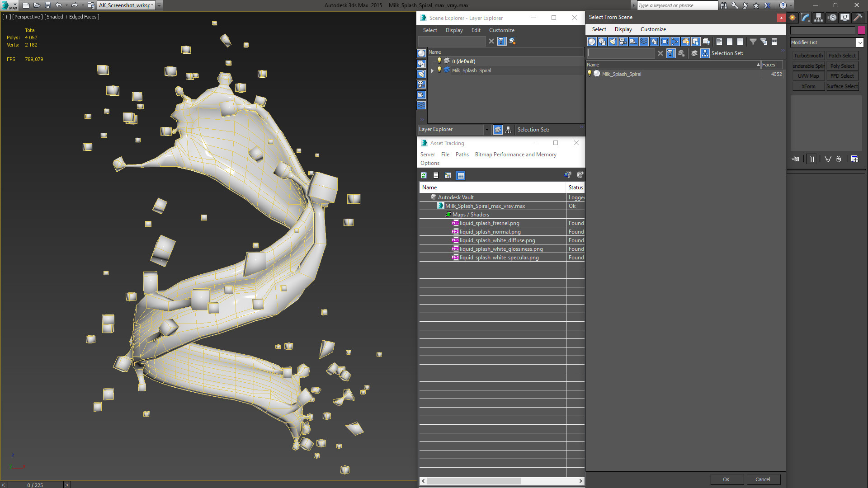Click the magenta object color swatch
868x488 pixels.
861,30
